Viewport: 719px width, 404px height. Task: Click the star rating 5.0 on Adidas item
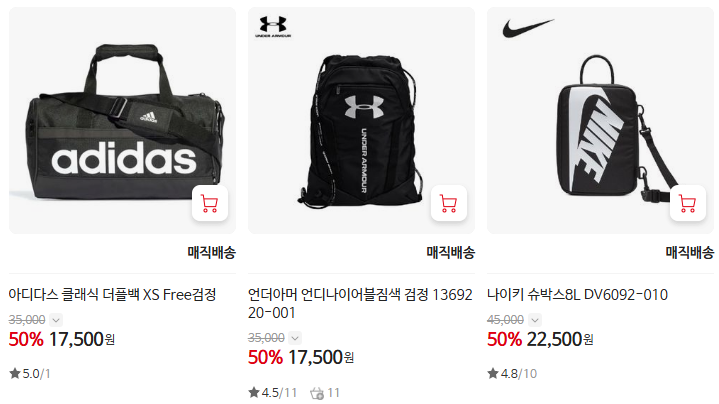[x=30, y=374]
